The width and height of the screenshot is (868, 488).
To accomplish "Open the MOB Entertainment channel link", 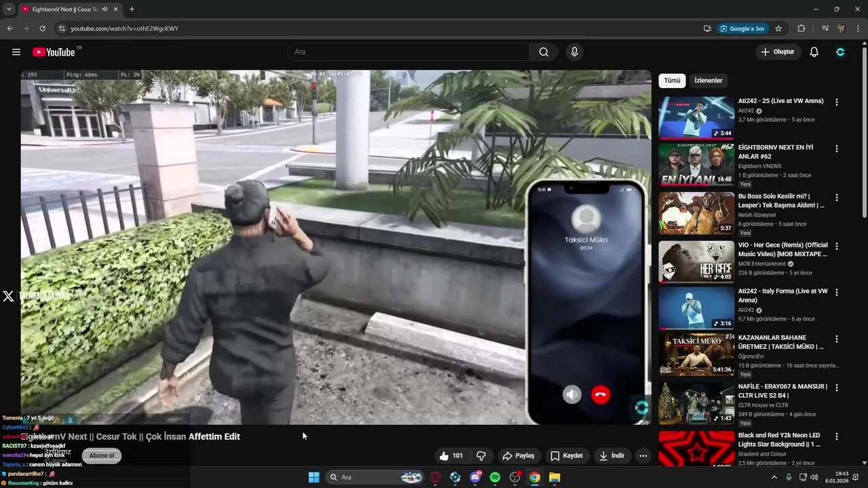I will [x=762, y=264].
